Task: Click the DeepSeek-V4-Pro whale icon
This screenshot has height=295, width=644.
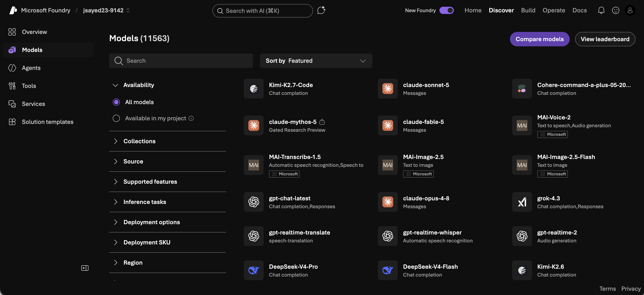Action: pos(254,270)
